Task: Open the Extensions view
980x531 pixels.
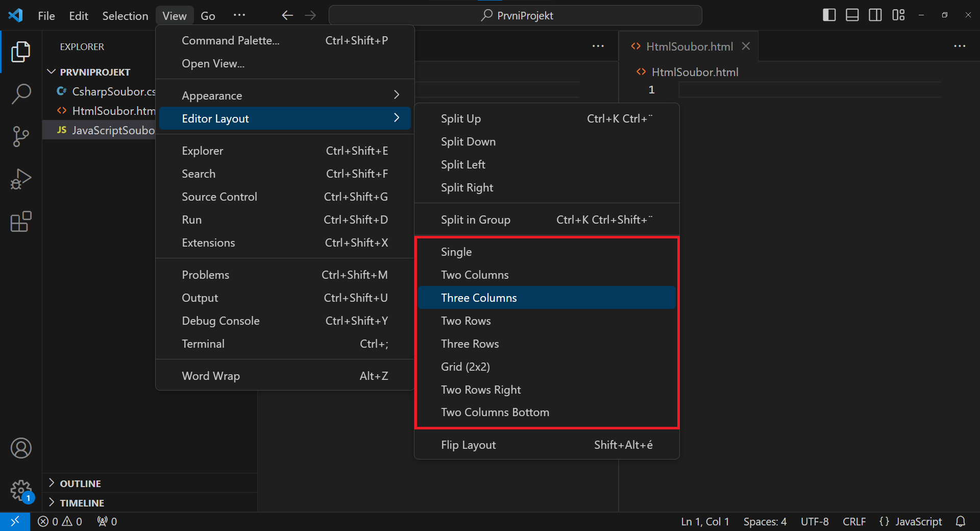Action: pyautogui.click(x=21, y=221)
